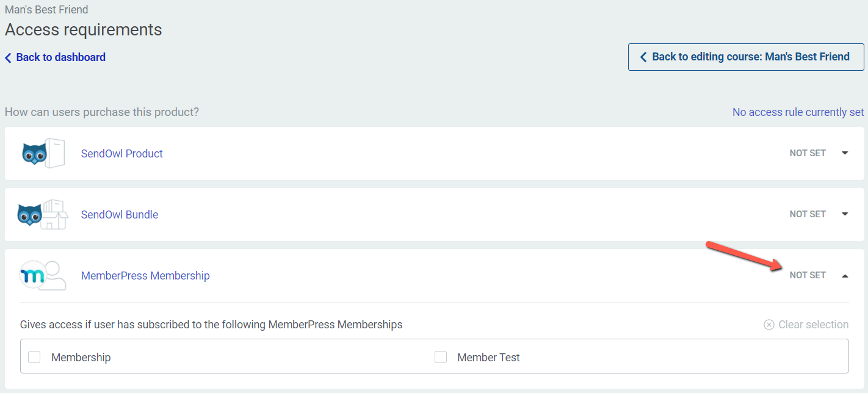Image resolution: width=868 pixels, height=393 pixels.
Task: Collapse the MemberPress Membership section
Action: click(845, 275)
